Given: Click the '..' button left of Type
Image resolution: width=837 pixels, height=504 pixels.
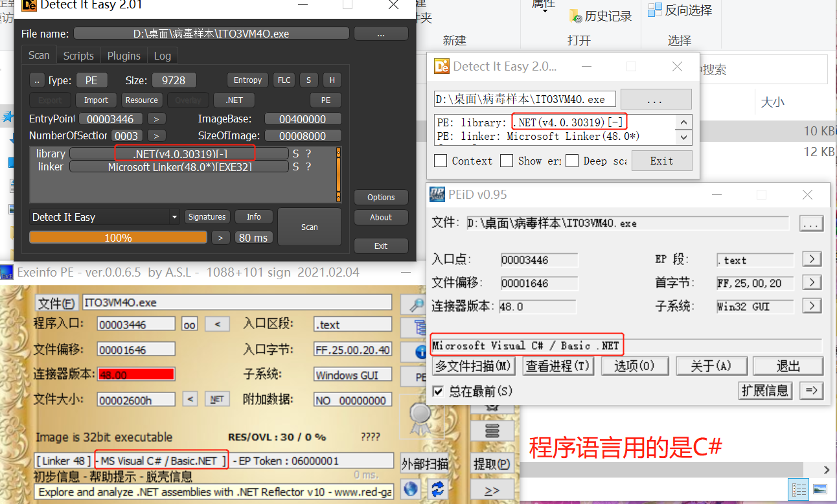Looking at the screenshot, I should pyautogui.click(x=37, y=80).
